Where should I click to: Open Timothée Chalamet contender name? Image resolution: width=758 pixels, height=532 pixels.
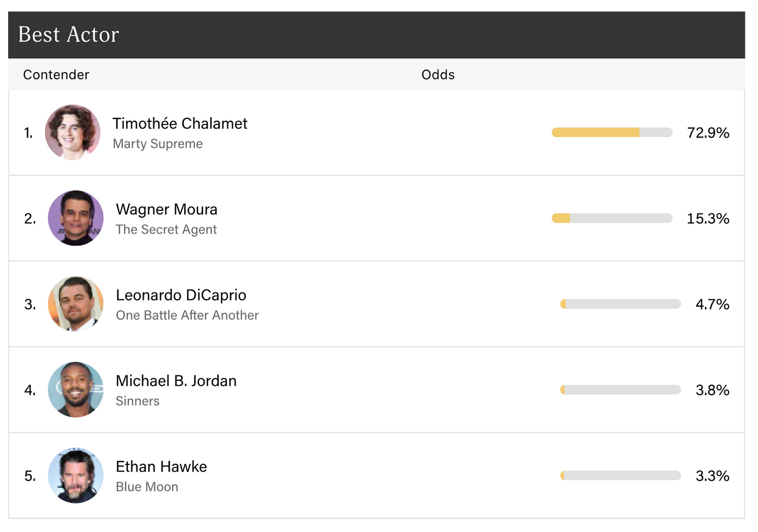[180, 123]
